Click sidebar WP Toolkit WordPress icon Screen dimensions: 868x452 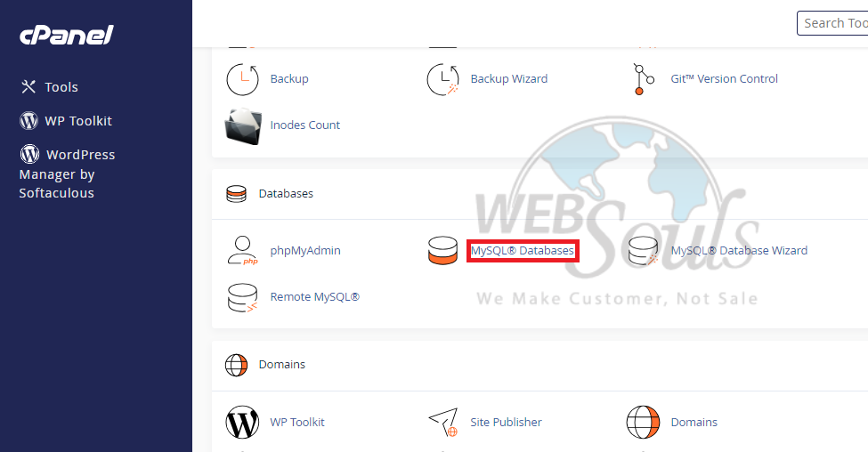(x=28, y=121)
